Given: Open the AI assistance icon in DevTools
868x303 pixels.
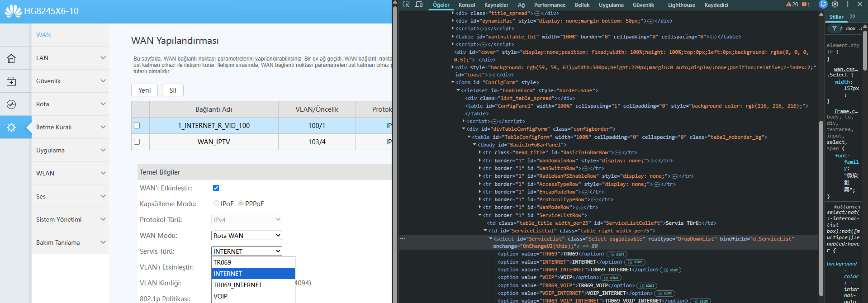Looking at the screenshot, I should 823,5.
